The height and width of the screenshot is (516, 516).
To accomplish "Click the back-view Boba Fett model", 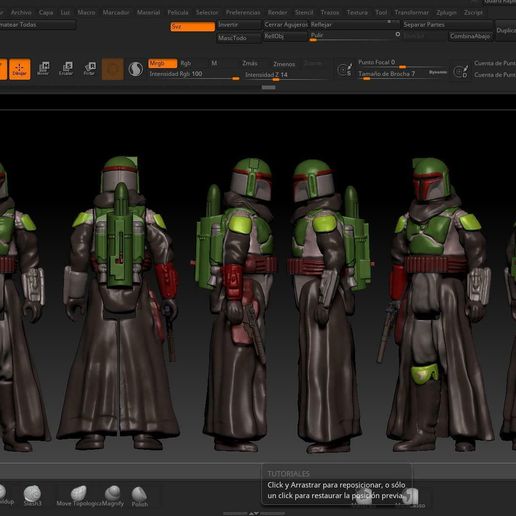I will coord(119,303).
